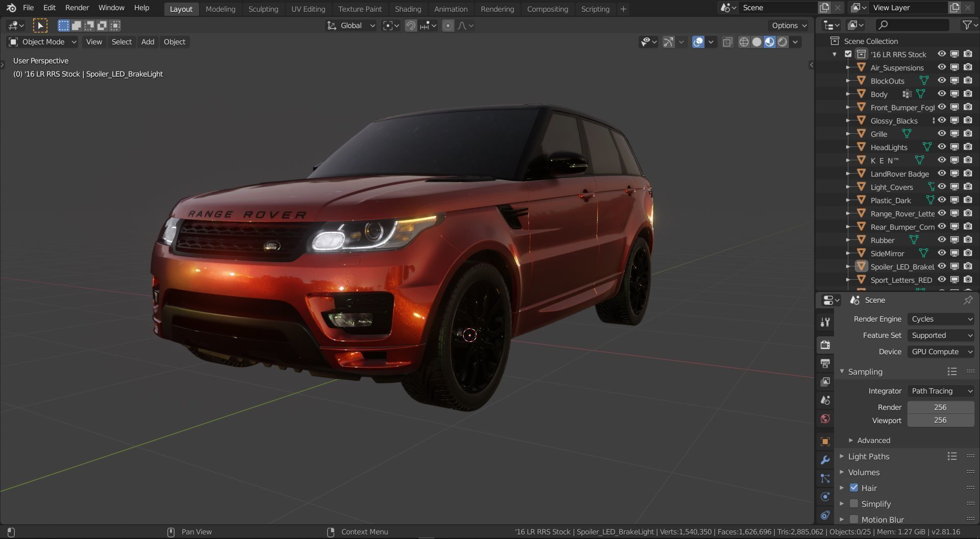Toggle viewport gizmos button
The image size is (980, 539).
668,42
